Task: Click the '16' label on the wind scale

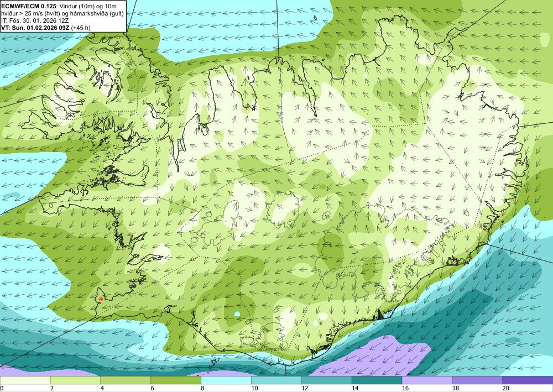Action: (x=405, y=389)
